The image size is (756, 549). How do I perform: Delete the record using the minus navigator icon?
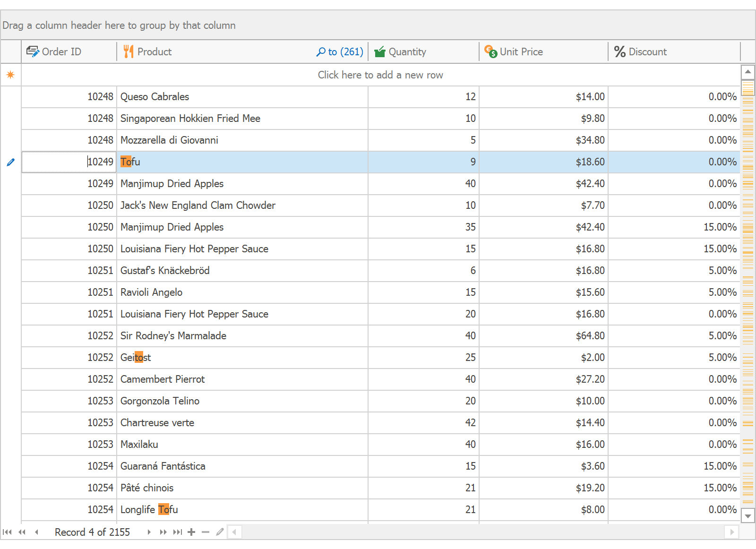tap(206, 532)
